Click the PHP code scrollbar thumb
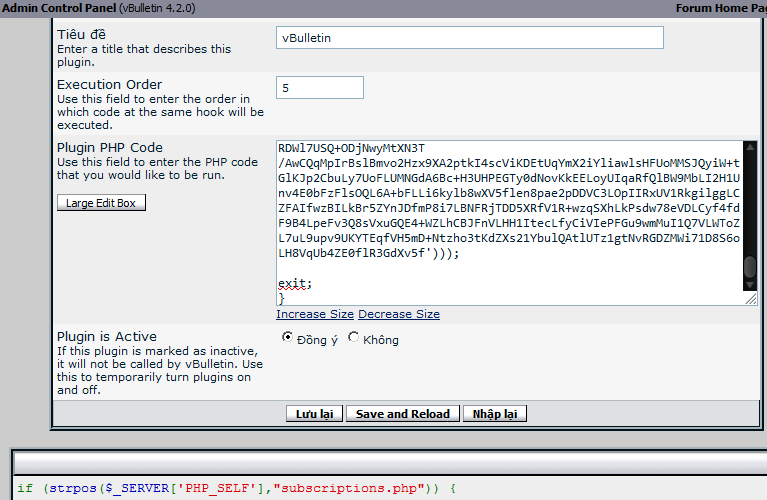The width and height of the screenshot is (767, 500). coord(750,267)
